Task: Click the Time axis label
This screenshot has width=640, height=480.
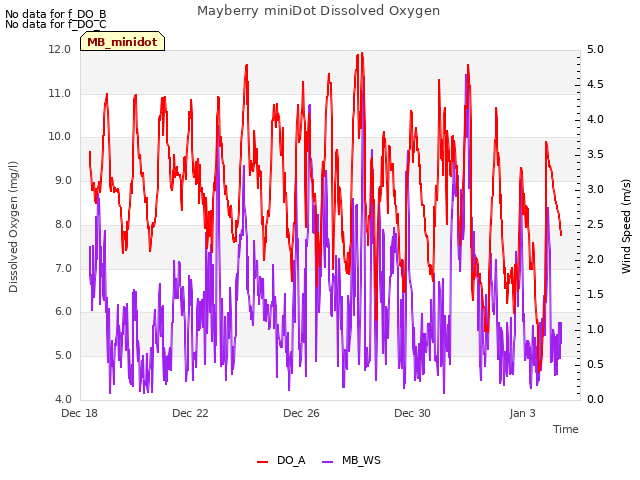Action: 566,429
